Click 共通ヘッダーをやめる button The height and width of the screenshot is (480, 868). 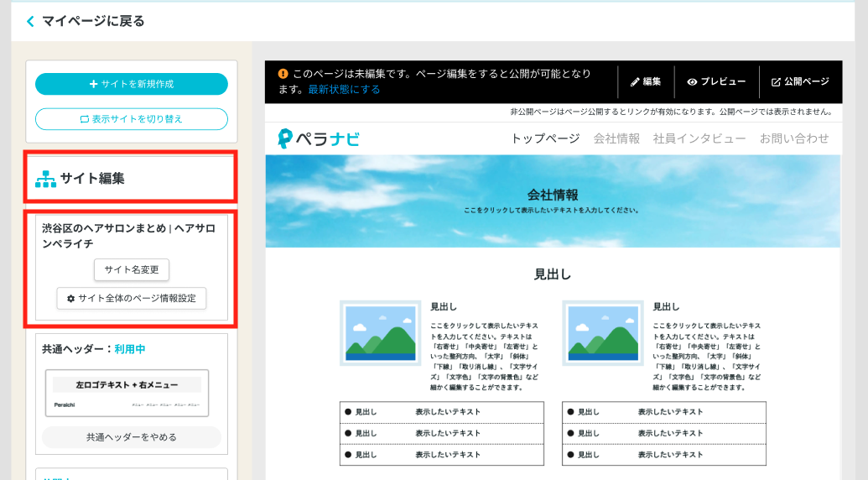tap(132, 437)
